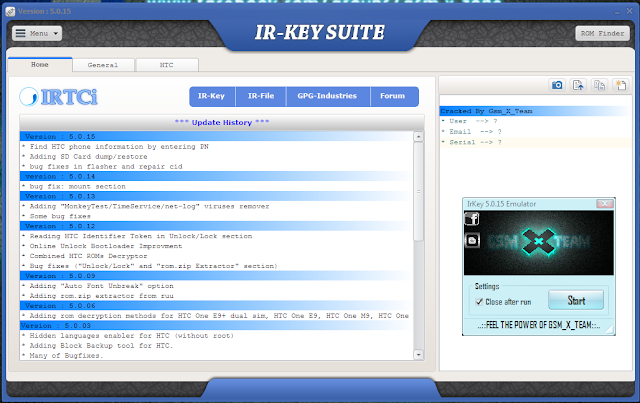Click the 'Some bug fixes' line

pos(56,216)
